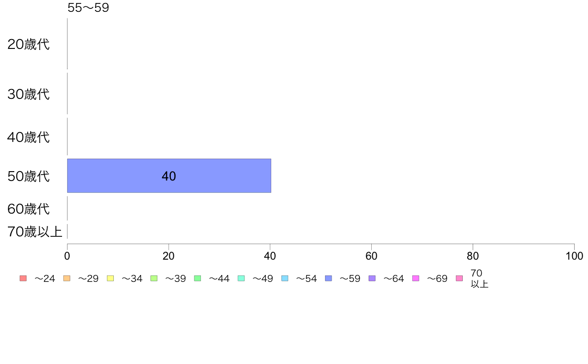The height and width of the screenshot is (364, 588).
Task: Click the ~29 orange legend swatch
Action: coord(67,278)
